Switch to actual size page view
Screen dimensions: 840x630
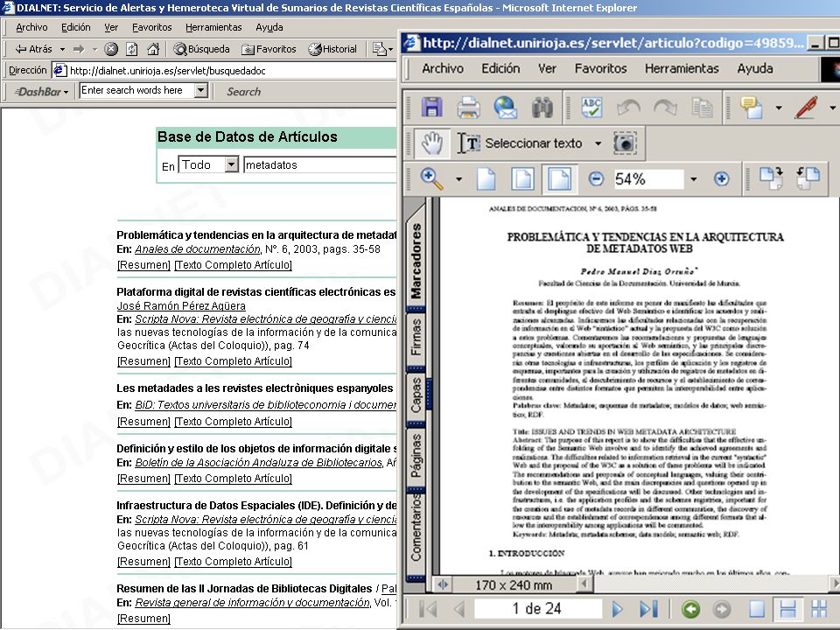click(486, 178)
